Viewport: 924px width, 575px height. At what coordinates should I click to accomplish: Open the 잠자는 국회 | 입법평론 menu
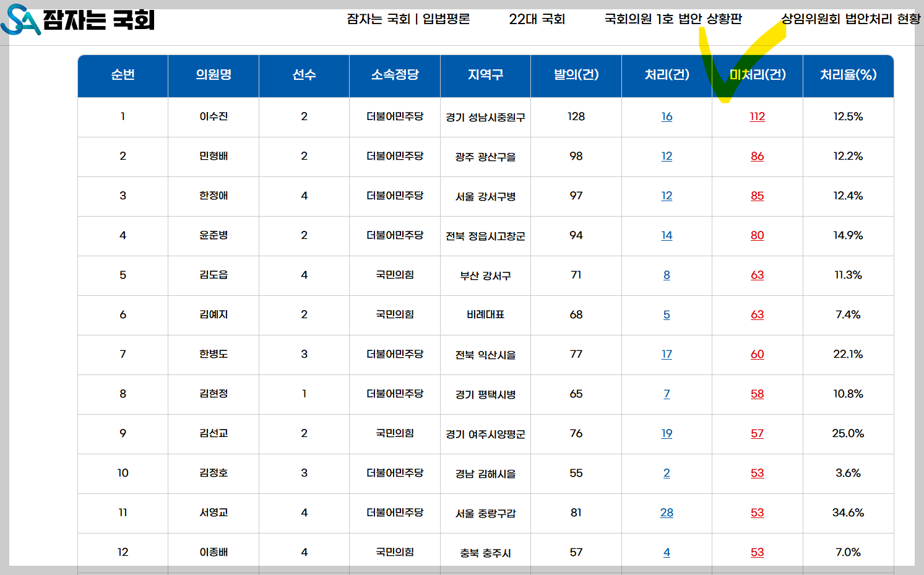(408, 19)
